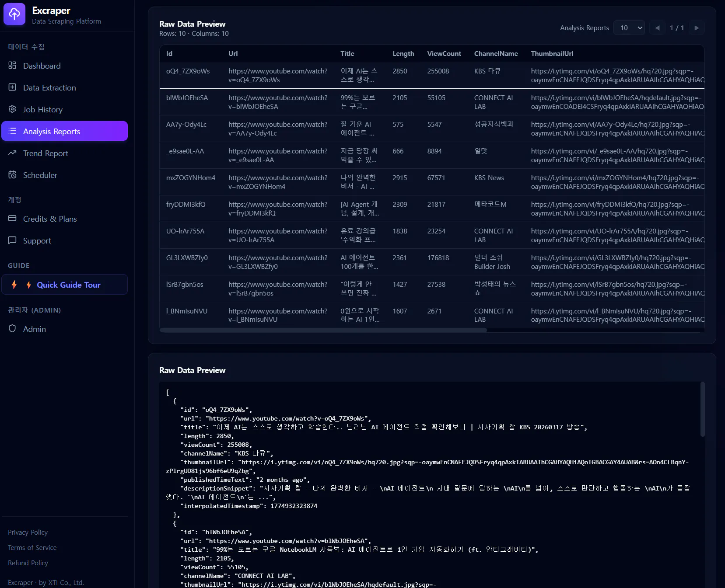
Task: Select Analysis Reports in the sidebar
Action: [x=65, y=131]
